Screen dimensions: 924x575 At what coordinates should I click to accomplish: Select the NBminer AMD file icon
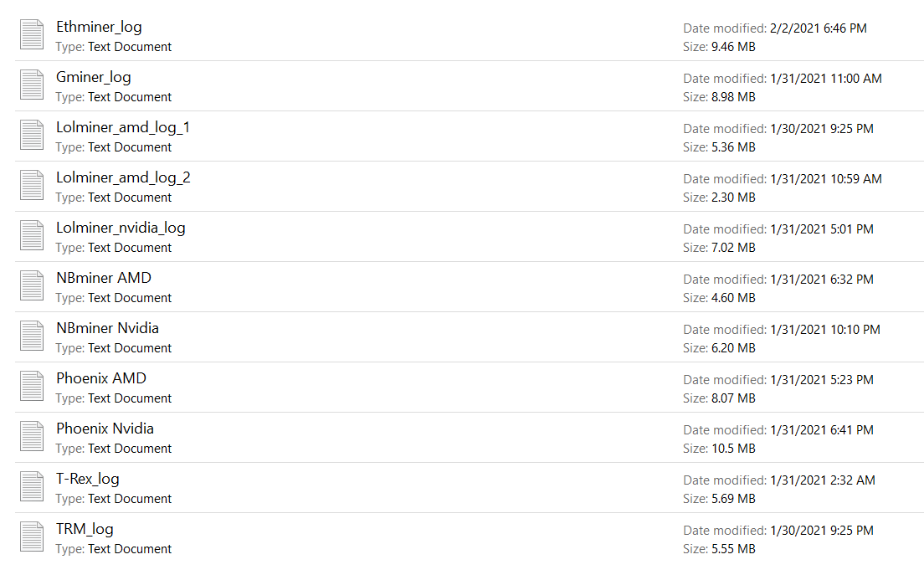[x=32, y=286]
